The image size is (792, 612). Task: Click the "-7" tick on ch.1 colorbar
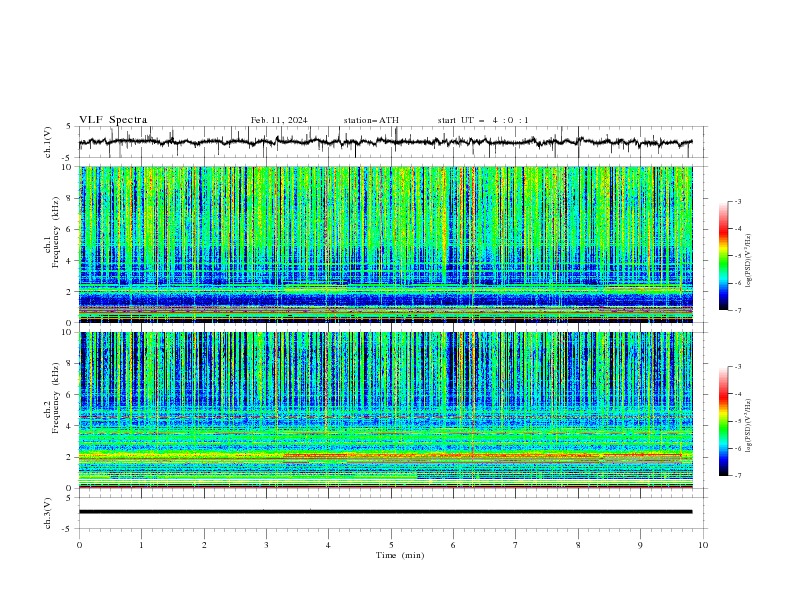coord(737,310)
